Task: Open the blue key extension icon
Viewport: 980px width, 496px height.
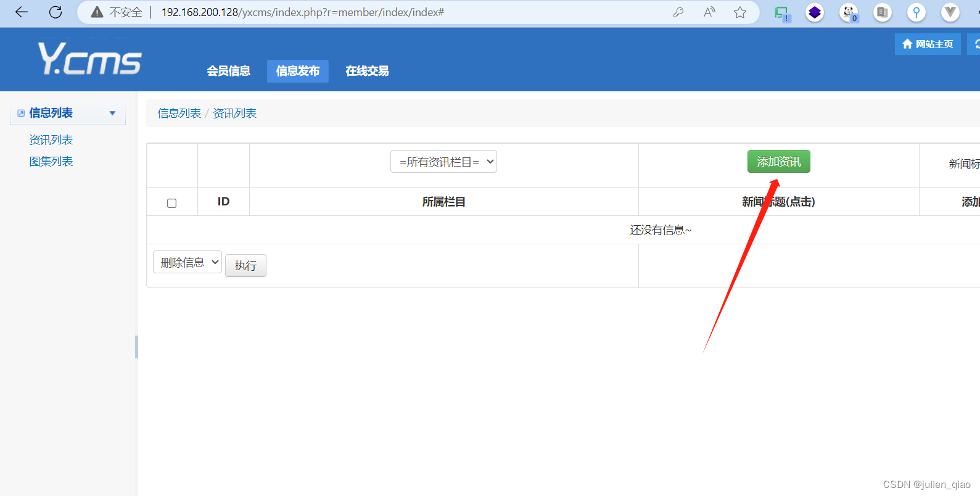Action: click(916, 12)
